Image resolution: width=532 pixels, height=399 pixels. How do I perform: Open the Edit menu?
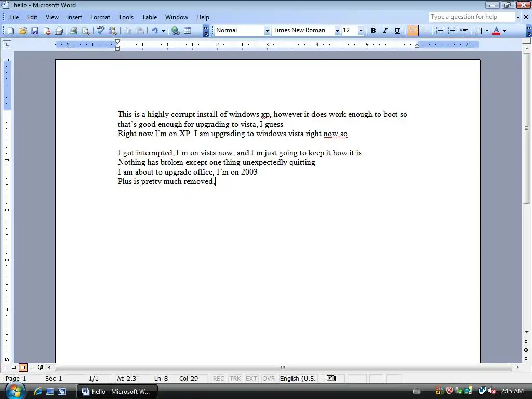[32, 17]
